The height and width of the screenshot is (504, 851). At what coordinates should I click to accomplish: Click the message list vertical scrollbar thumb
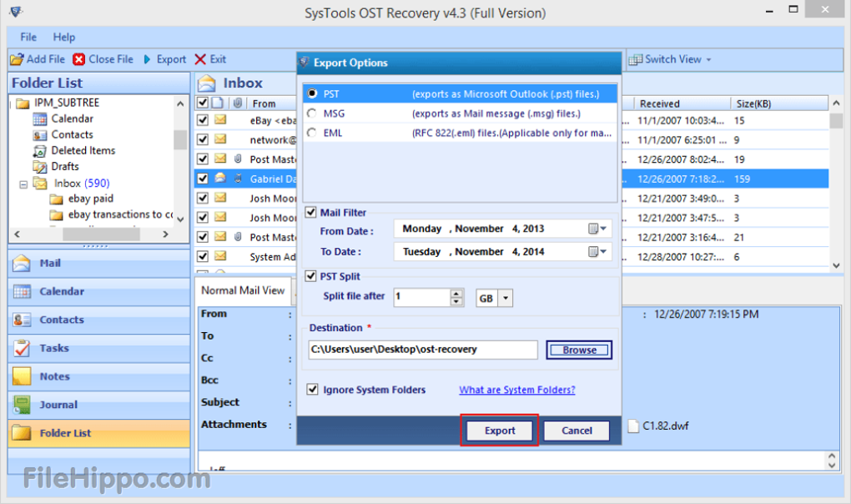click(836, 120)
